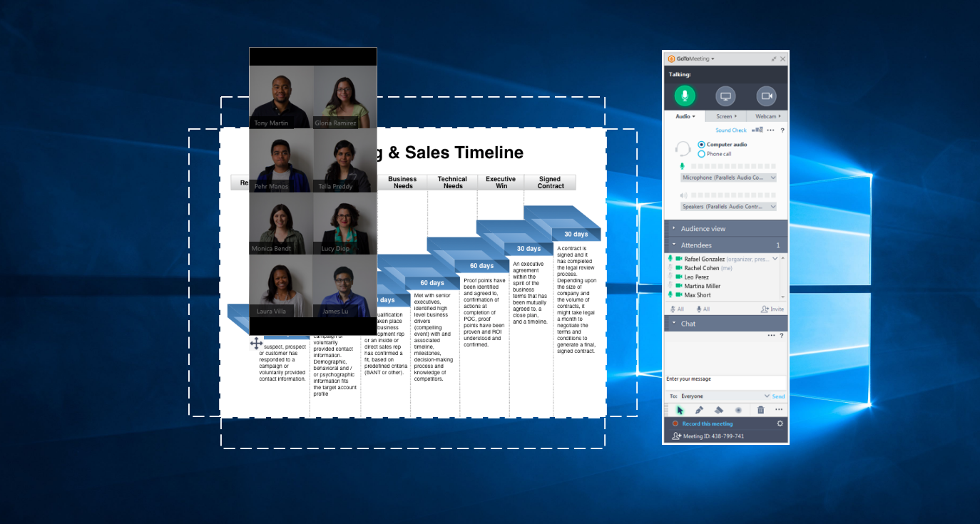Image resolution: width=980 pixels, height=524 pixels.
Task: Select Lucy Diop webcam thumbnail
Action: coord(344,223)
